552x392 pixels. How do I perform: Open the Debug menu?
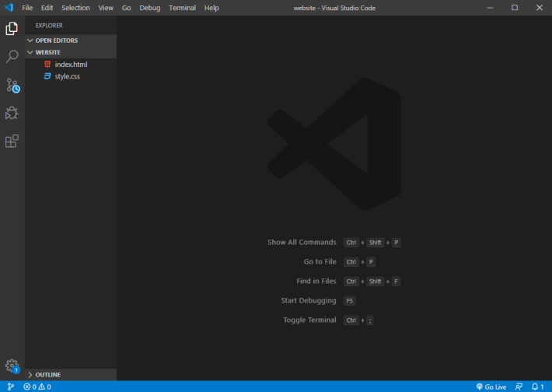pyautogui.click(x=149, y=8)
